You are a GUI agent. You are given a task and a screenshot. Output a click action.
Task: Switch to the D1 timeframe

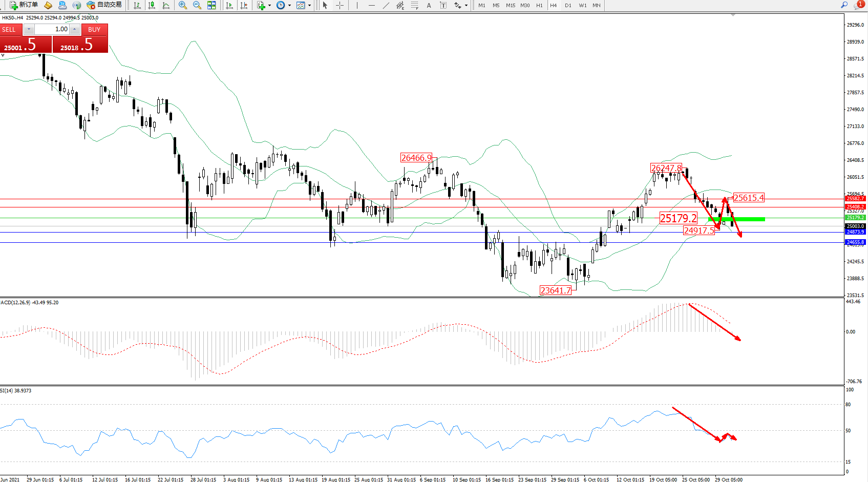click(x=568, y=5)
